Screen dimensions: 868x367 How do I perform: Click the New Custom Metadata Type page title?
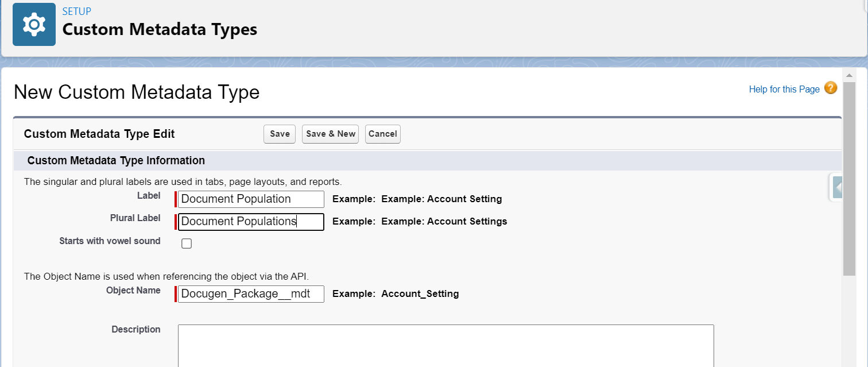[x=136, y=92]
